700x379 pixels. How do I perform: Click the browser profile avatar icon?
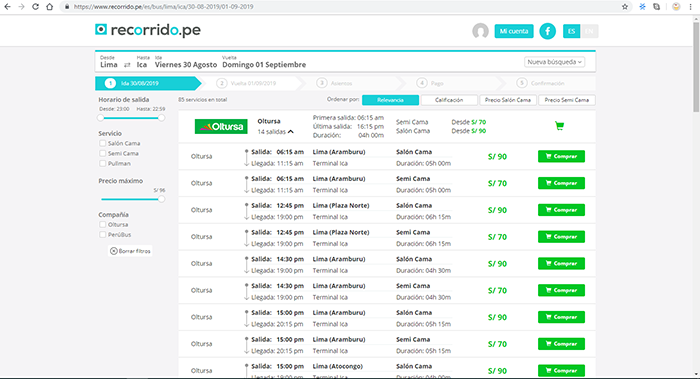point(676,7)
